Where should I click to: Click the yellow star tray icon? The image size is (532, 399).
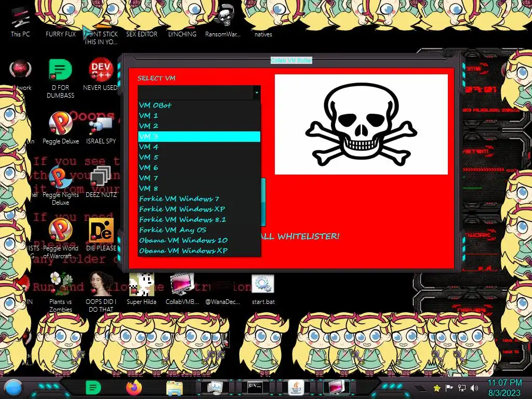pos(437,388)
